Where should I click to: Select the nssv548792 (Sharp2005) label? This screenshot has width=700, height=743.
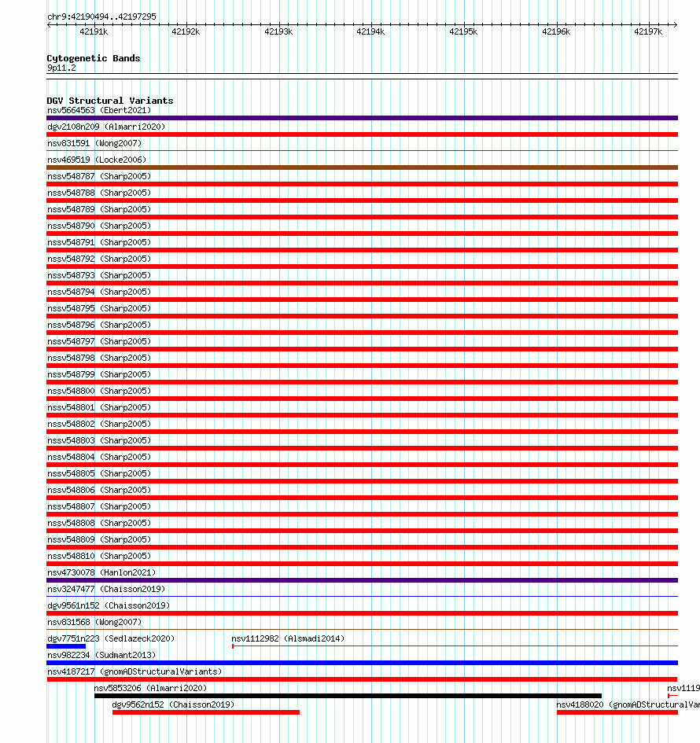click(x=99, y=259)
